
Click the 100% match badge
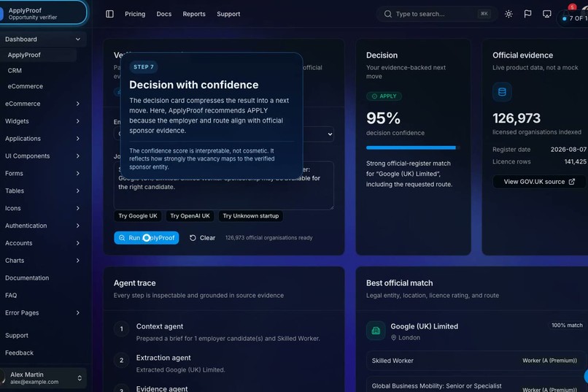pyautogui.click(x=567, y=326)
